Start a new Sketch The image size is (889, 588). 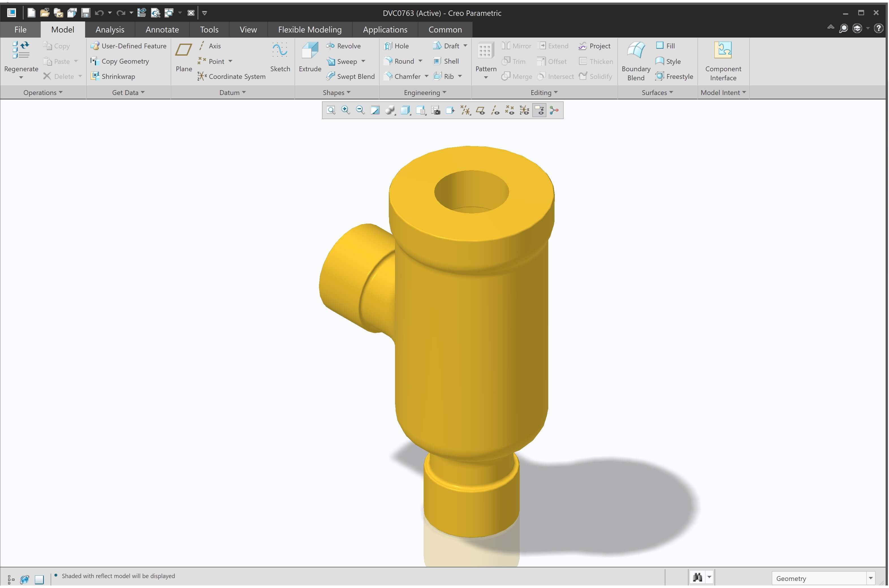click(x=280, y=57)
